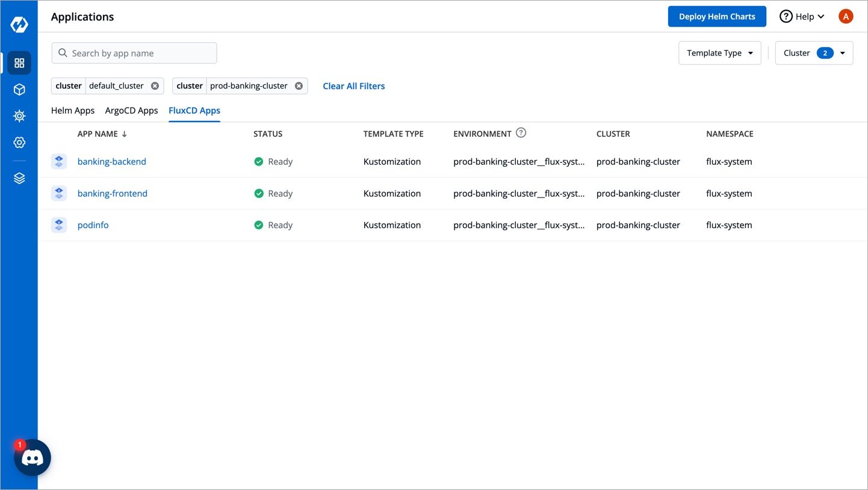Click the Devtron logo in sidebar
The image size is (868, 490).
tap(19, 25)
